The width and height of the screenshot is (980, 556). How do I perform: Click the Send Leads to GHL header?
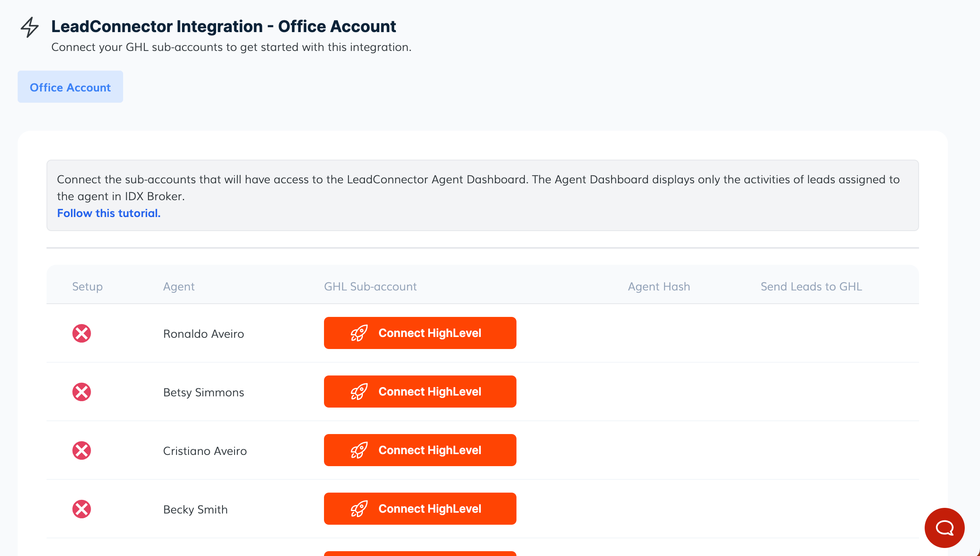click(811, 286)
